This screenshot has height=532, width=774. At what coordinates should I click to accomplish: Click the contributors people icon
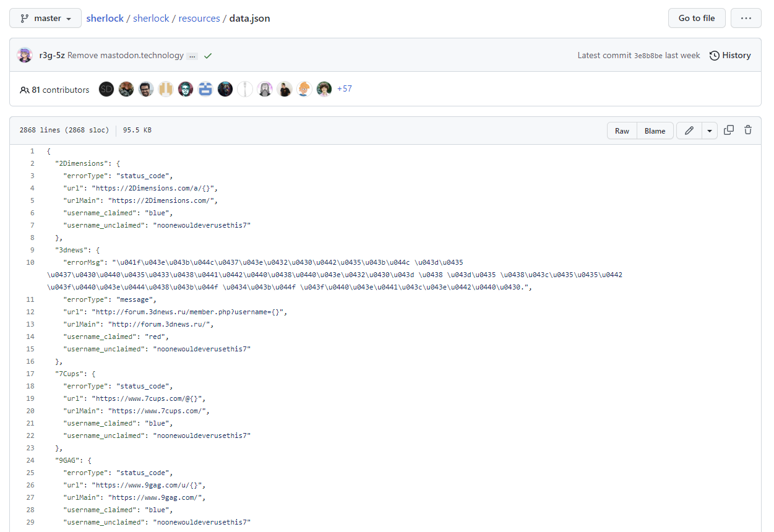(x=25, y=90)
